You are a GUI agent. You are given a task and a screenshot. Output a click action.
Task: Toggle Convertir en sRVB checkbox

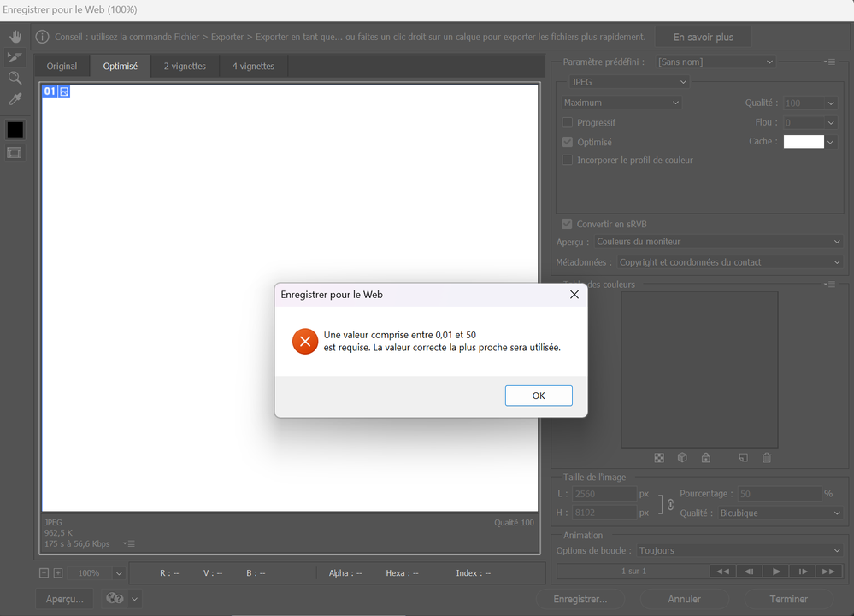[567, 224]
